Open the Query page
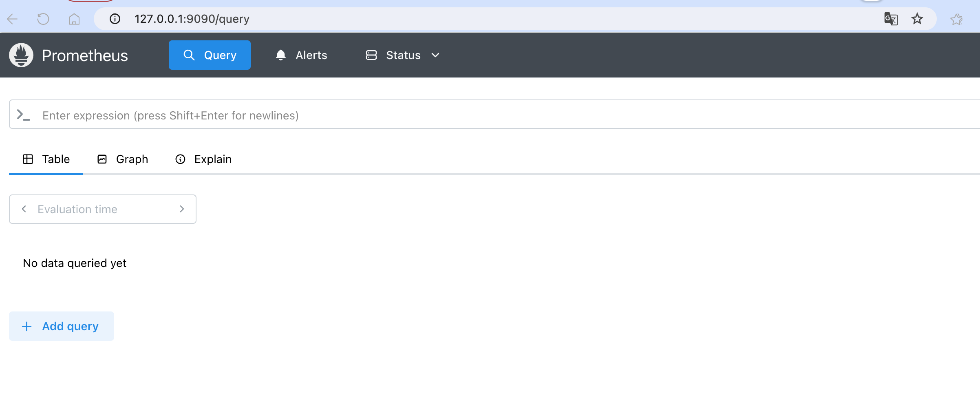The width and height of the screenshot is (980, 415). click(210, 55)
